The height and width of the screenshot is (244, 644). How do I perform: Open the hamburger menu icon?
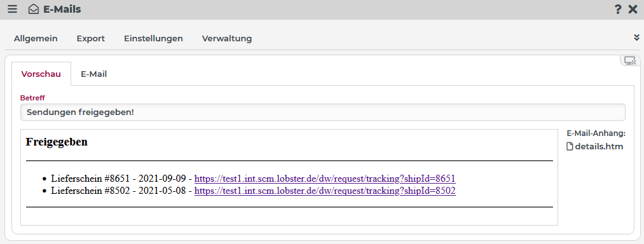tap(12, 9)
